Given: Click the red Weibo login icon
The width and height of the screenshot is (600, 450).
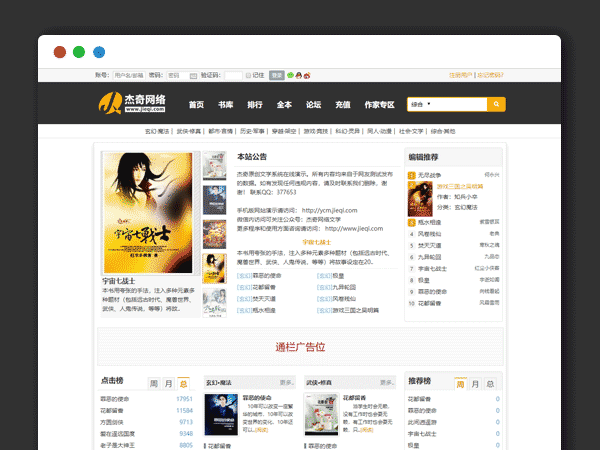Looking at the screenshot, I should tap(305, 75).
